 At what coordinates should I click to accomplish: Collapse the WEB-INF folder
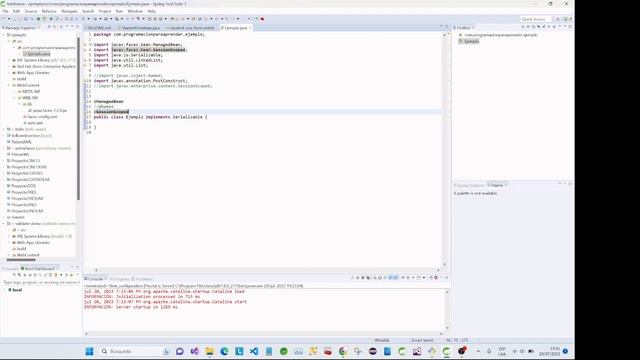pyautogui.click(x=14, y=98)
